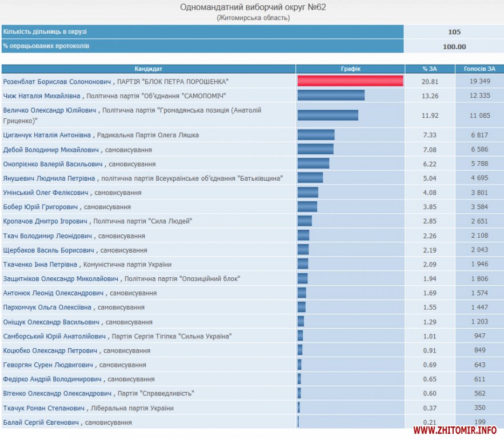This screenshot has width=504, height=439.
Task: Open Янушевич Людмила Петрівна candidate link
Action: (49, 178)
